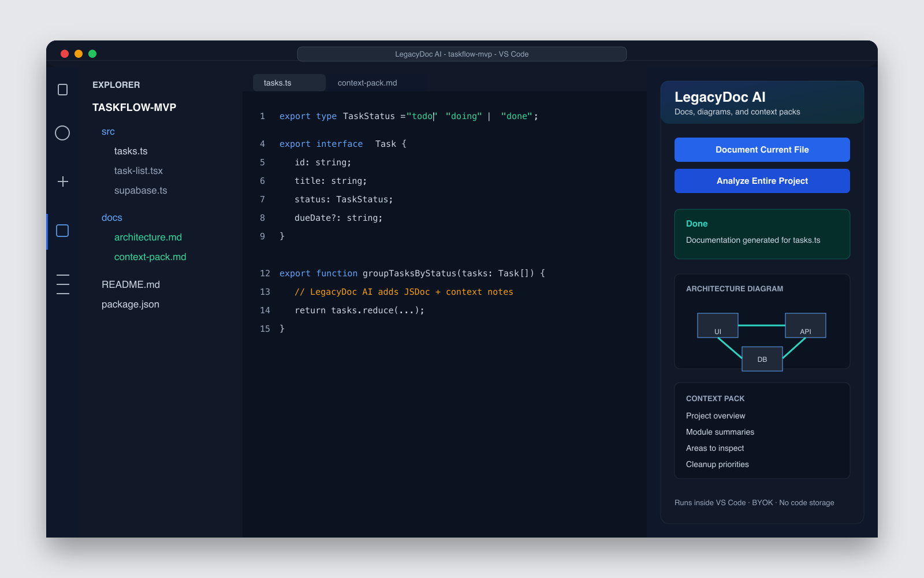The width and height of the screenshot is (924, 578).
Task: Open supabase.ts in the explorer
Action: pyautogui.click(x=140, y=191)
